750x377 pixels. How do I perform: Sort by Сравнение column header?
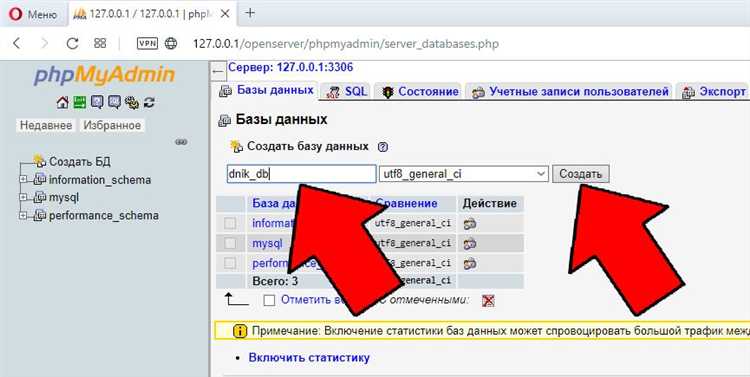(x=407, y=203)
